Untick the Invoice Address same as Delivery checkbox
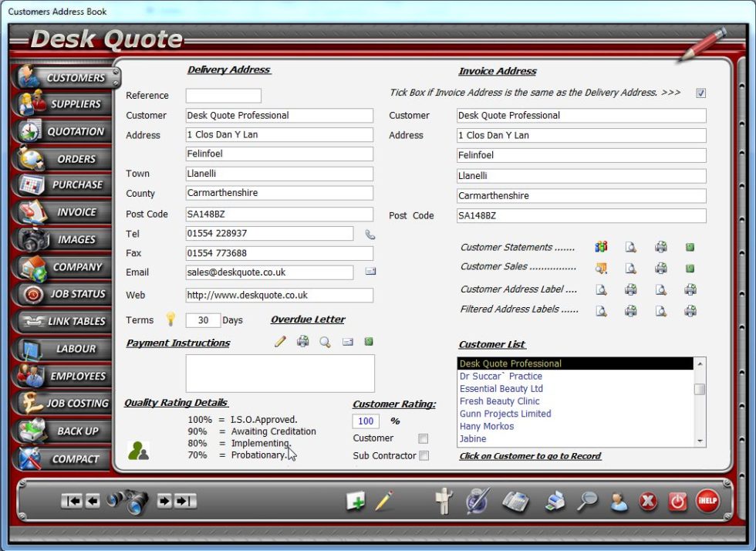The width and height of the screenshot is (756, 551). click(x=701, y=93)
